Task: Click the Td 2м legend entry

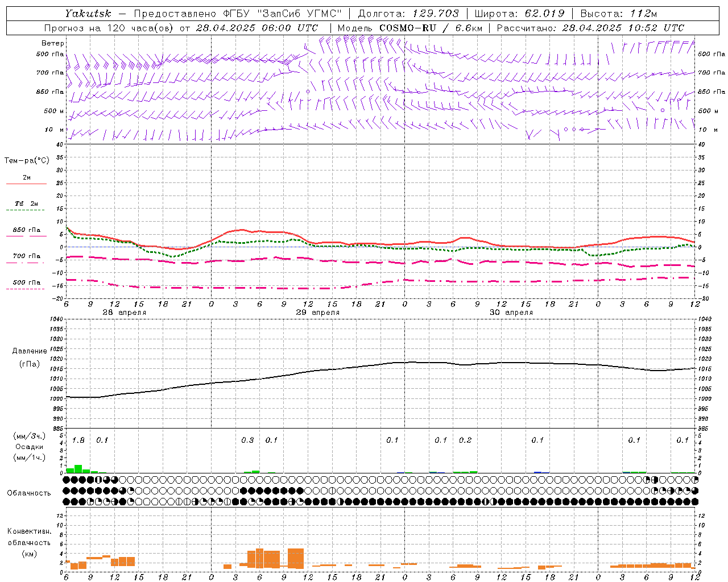Action: click(27, 203)
